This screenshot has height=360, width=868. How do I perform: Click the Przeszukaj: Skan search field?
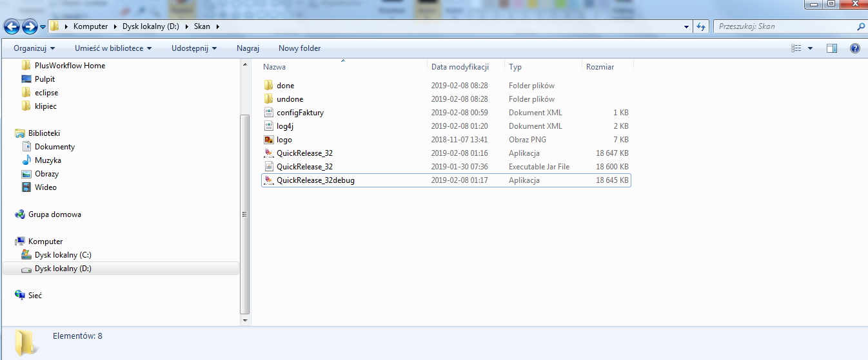(784, 26)
